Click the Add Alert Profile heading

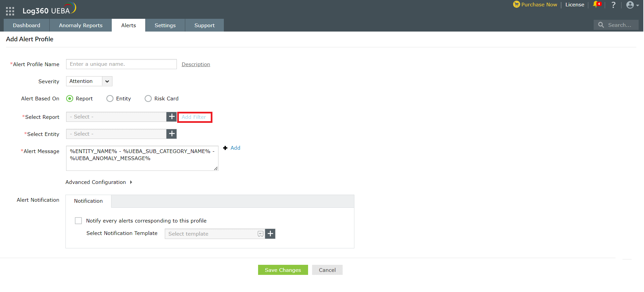pyautogui.click(x=30, y=39)
